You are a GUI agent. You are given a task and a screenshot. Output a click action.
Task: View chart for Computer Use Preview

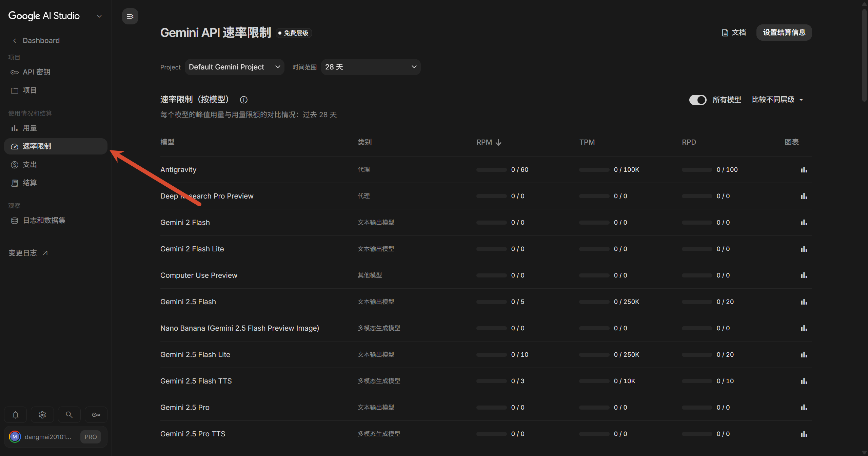(x=804, y=275)
